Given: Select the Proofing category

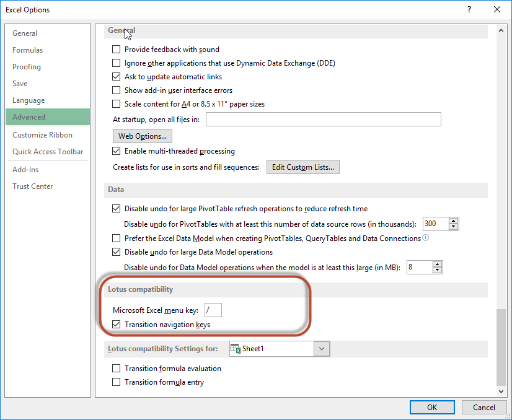Looking at the screenshot, I should tap(48, 66).
